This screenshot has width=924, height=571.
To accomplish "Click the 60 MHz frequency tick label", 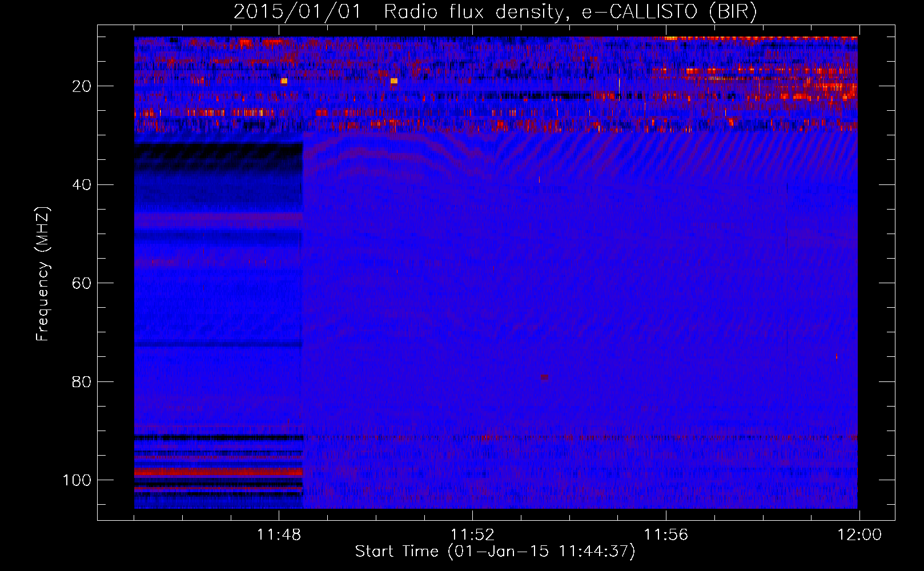I will [82, 283].
